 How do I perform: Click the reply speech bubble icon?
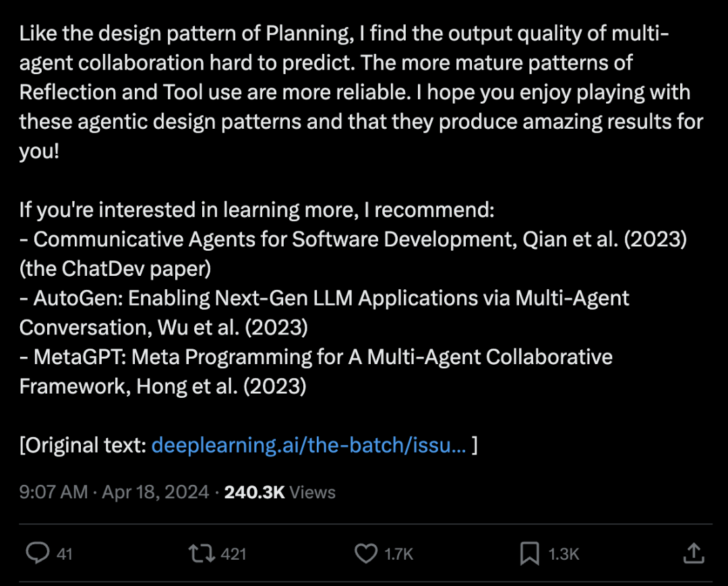(38, 553)
